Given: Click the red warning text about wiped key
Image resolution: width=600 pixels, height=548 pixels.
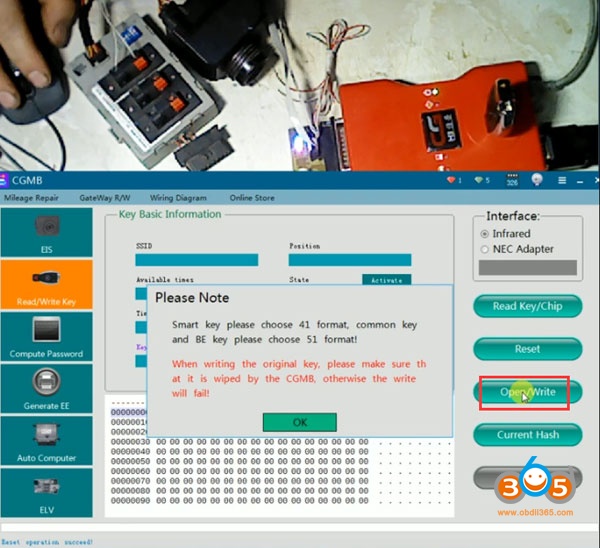Looking at the screenshot, I should (299, 378).
